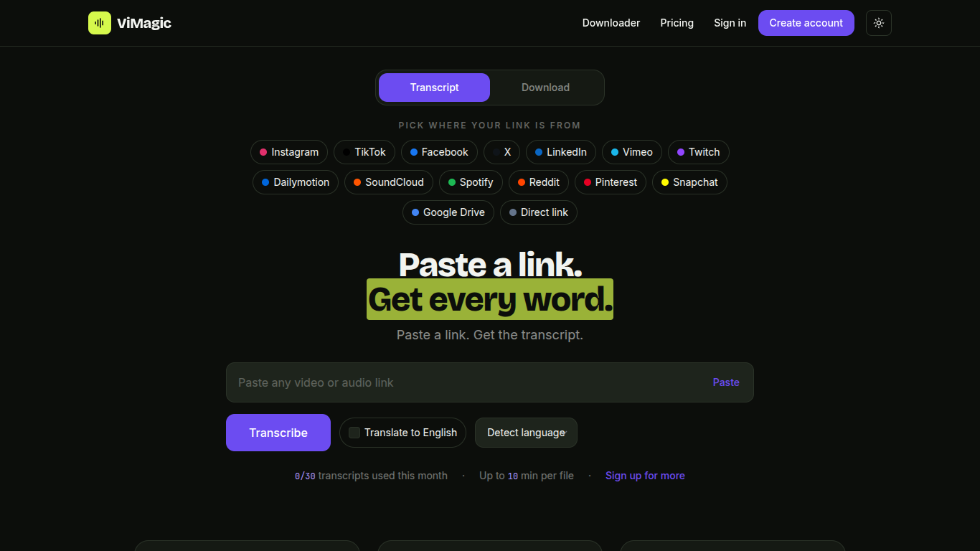Open the Detect language dropdown
This screenshot has width=980, height=551.
pos(526,433)
